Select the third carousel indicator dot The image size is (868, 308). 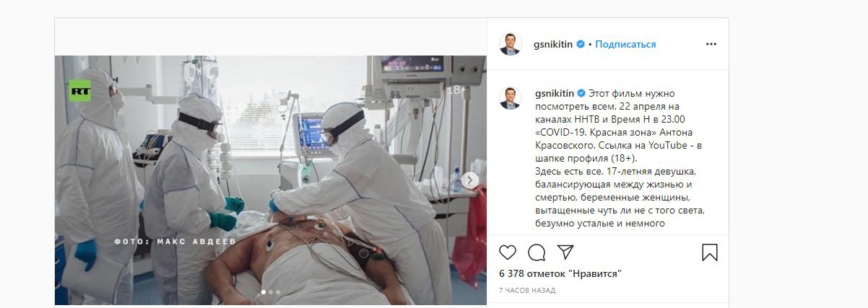point(279,292)
